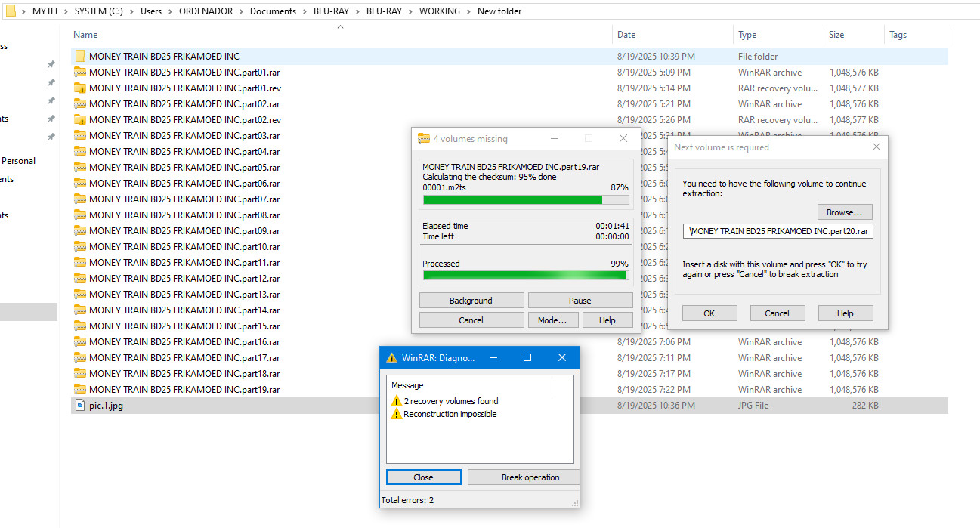This screenshot has width=980, height=528.
Task: Click Cancel in Next volume is required dialog
Action: tap(778, 313)
